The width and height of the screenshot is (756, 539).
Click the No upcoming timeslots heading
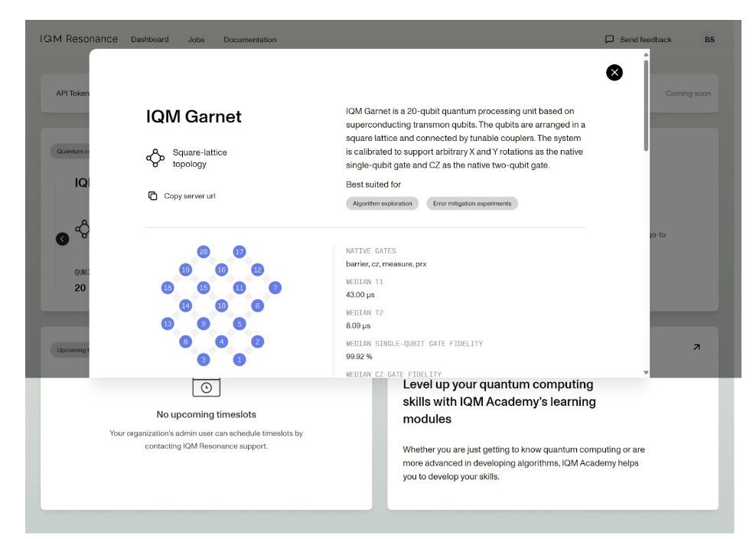pyautogui.click(x=207, y=414)
